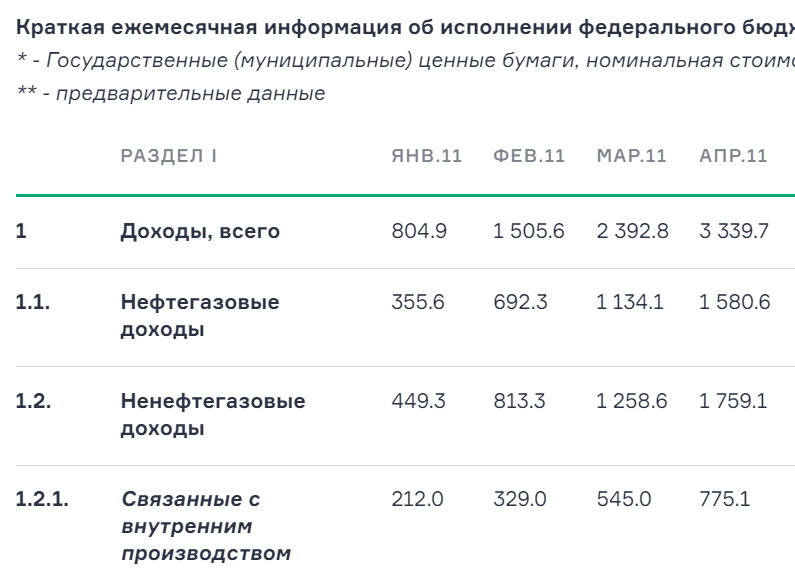Screen dimensions: 795x580
Task: Select the ЯНВ.11 column header
Action: (427, 156)
